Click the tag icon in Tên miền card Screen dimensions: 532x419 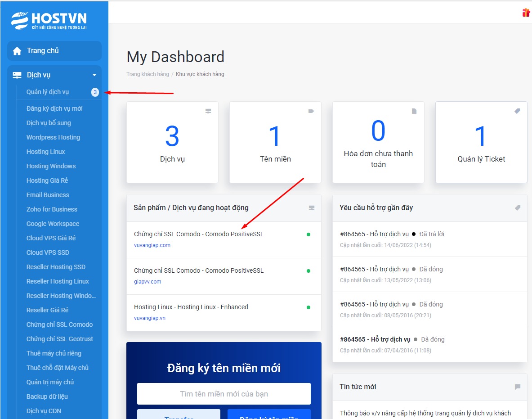pyautogui.click(x=311, y=111)
